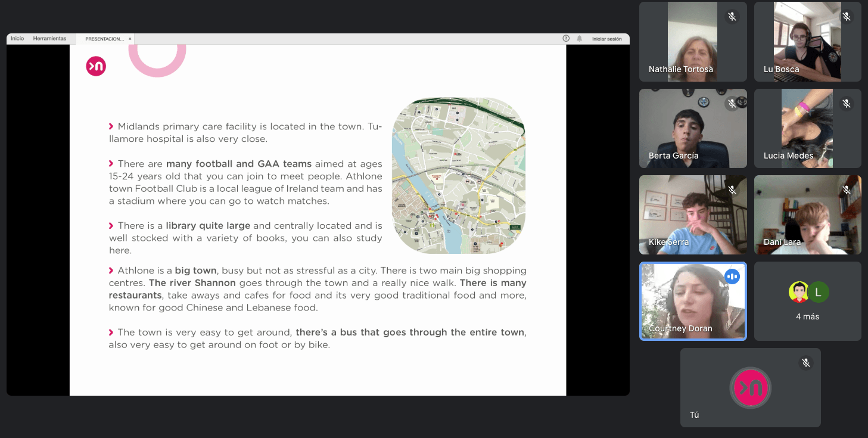Click your avatar in the Tú tile

pyautogui.click(x=750, y=387)
